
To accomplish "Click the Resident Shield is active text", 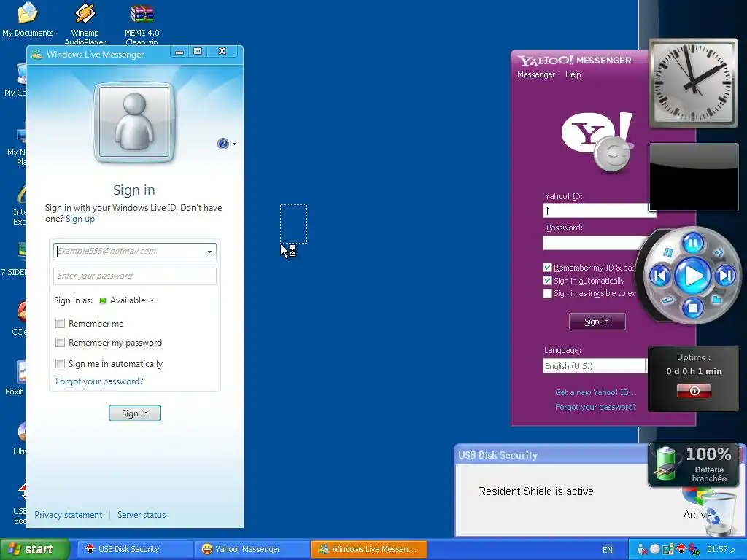I will 535,491.
